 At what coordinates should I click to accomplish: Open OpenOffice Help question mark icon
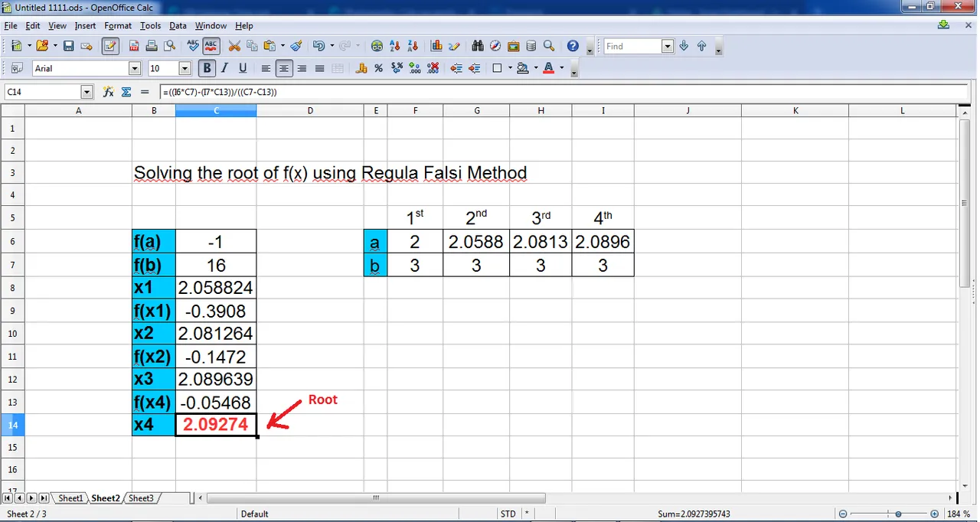pos(573,47)
